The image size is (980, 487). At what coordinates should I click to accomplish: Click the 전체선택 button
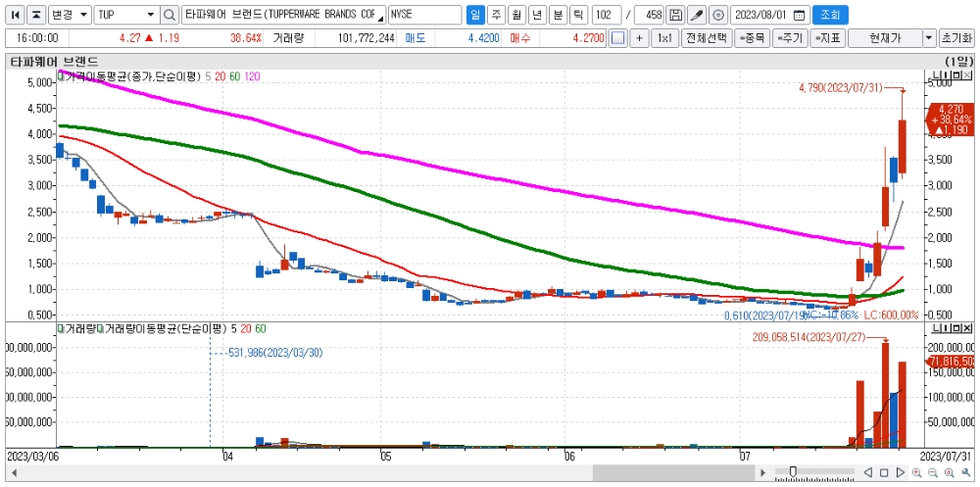pos(707,38)
